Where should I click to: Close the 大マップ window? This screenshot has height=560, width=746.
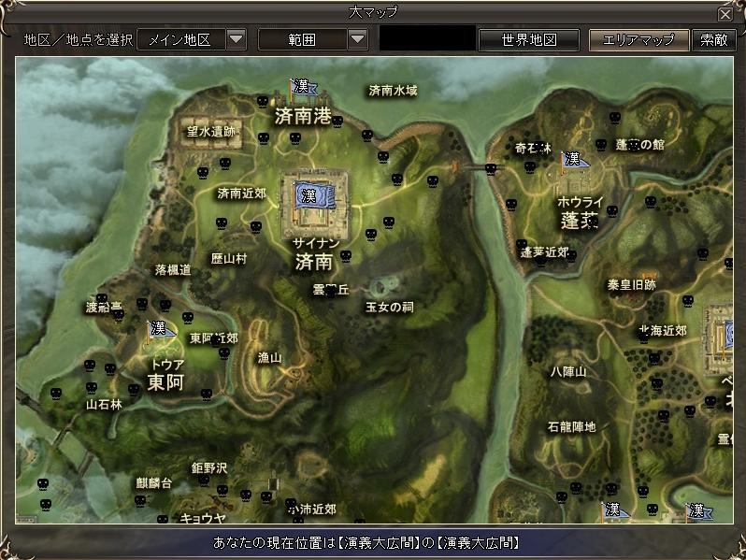pyautogui.click(x=725, y=14)
